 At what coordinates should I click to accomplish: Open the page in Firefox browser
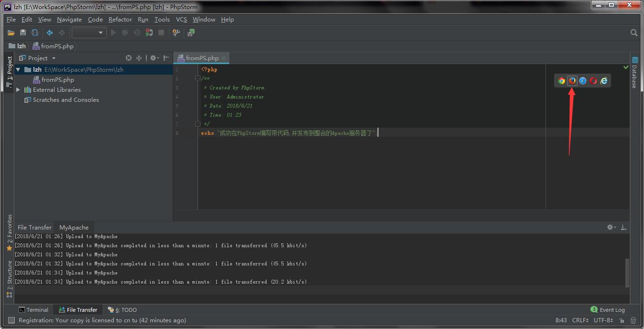coord(572,81)
